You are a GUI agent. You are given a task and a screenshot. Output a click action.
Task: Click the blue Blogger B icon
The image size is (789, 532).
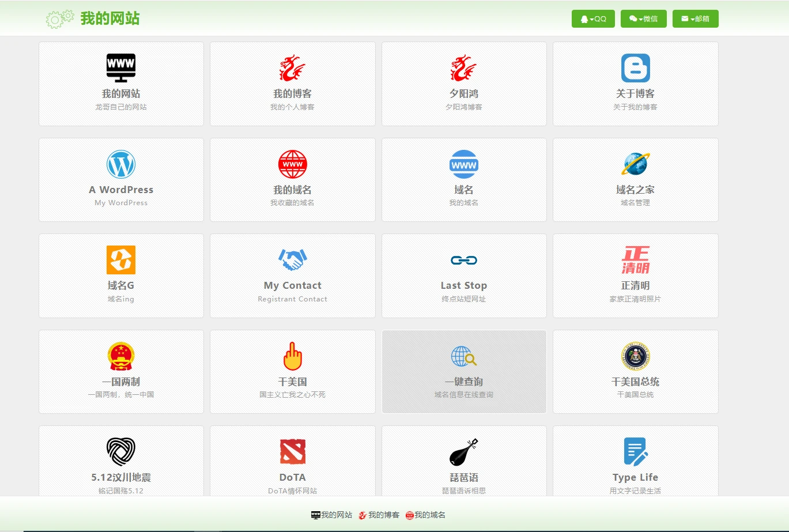click(x=635, y=68)
